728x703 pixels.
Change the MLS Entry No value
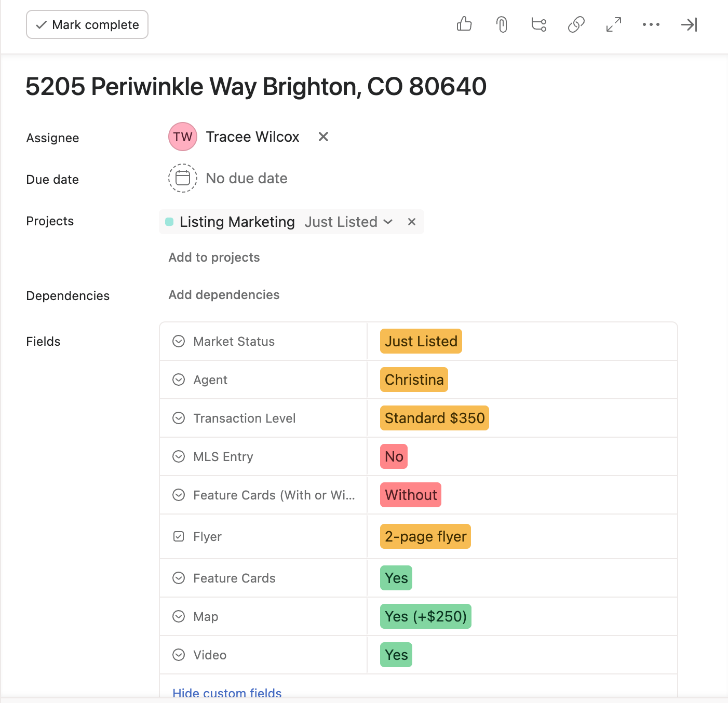(x=394, y=456)
